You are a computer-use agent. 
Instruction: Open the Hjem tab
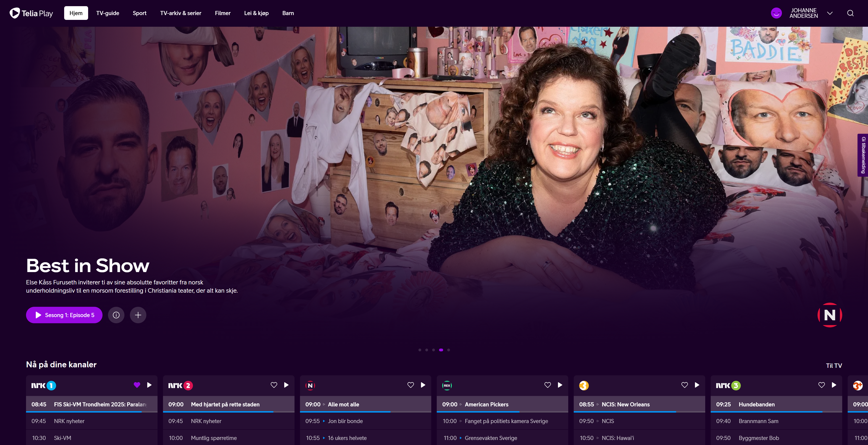coord(76,13)
